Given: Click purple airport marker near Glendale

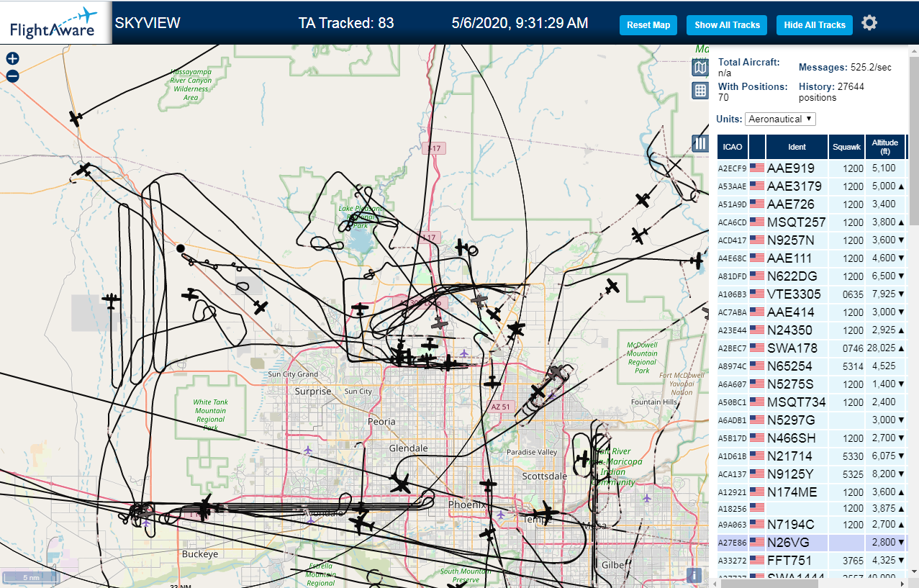Looking at the screenshot, I should click(309, 451).
